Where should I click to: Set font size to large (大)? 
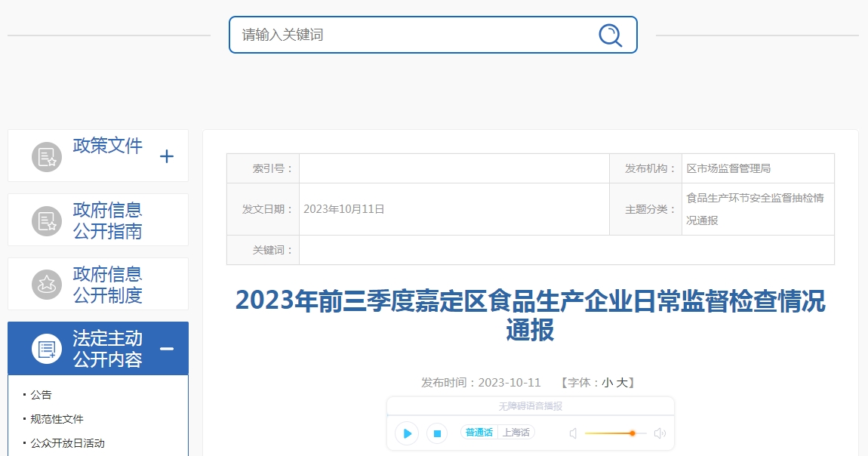[621, 383]
